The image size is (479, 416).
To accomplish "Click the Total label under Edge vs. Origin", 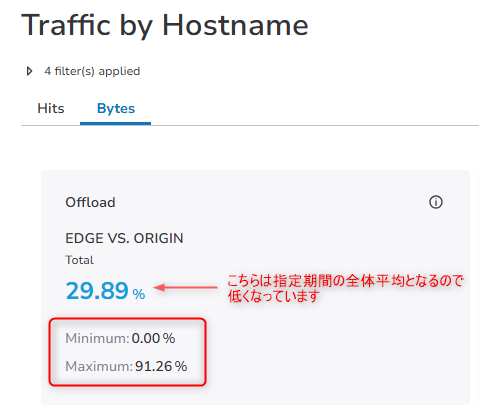I will tap(79, 260).
